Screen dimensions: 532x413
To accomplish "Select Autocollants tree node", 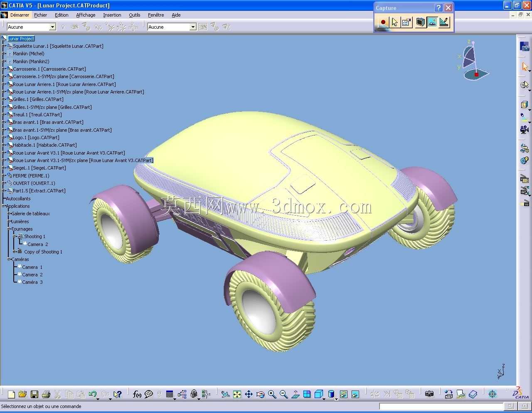I will [18, 199].
